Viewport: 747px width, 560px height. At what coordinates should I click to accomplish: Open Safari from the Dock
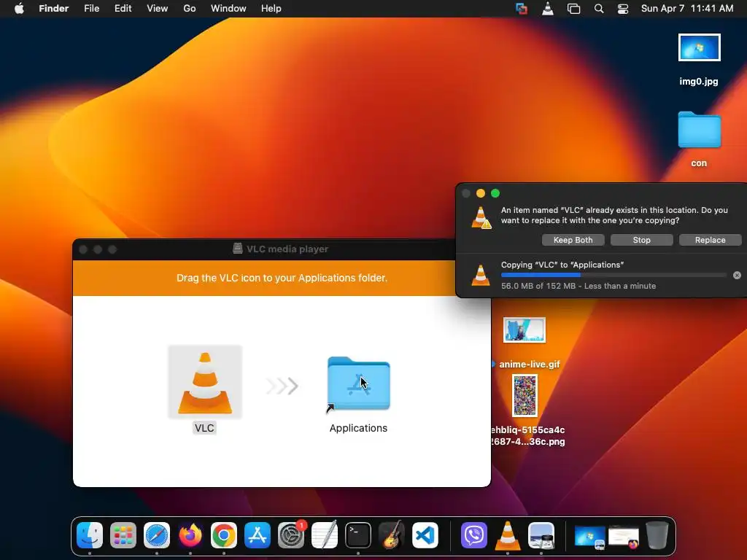[157, 535]
